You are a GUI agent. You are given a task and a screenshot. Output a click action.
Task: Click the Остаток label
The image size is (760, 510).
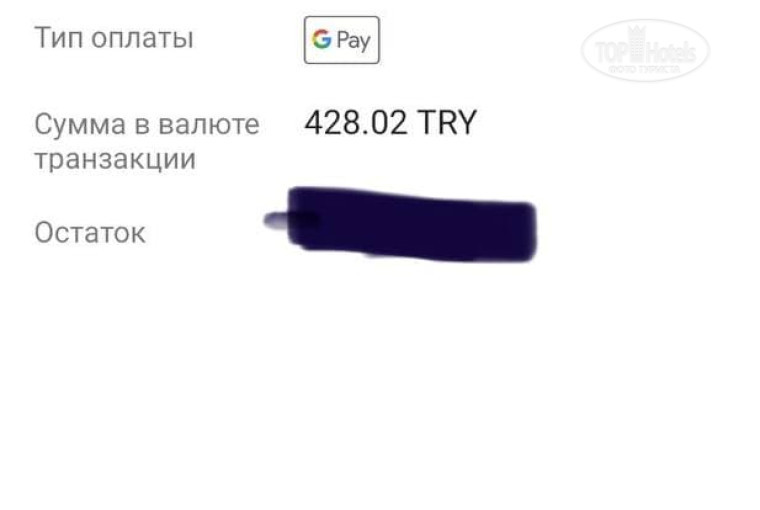click(x=90, y=233)
